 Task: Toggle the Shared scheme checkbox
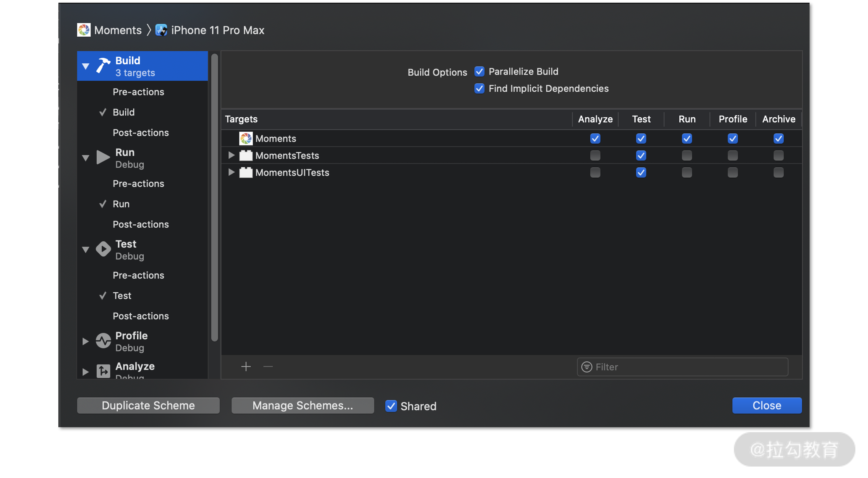pos(390,405)
